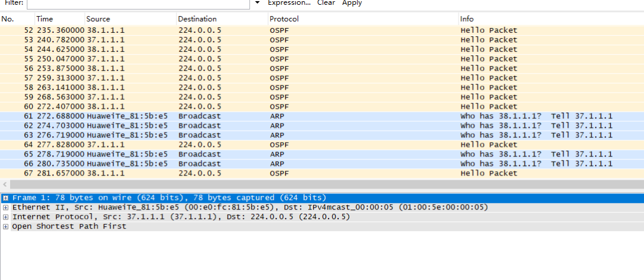Apply the display filter
Viewport: 644px width, 280px height.
click(x=352, y=3)
